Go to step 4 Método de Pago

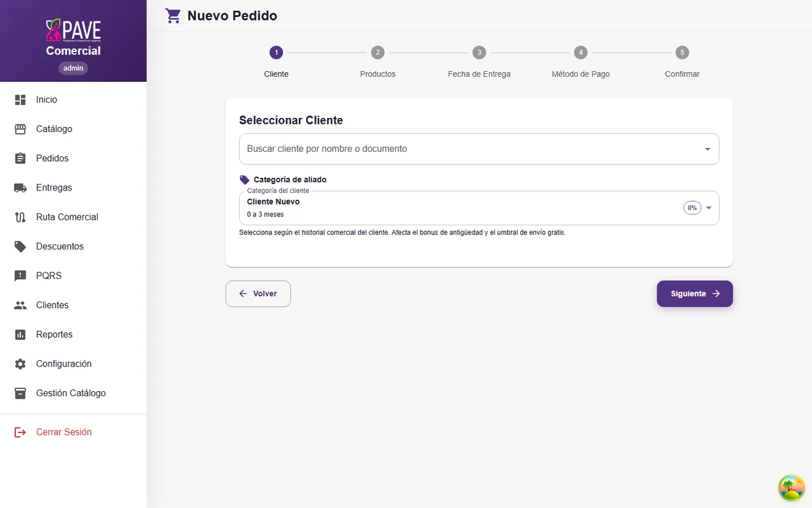pyautogui.click(x=580, y=62)
